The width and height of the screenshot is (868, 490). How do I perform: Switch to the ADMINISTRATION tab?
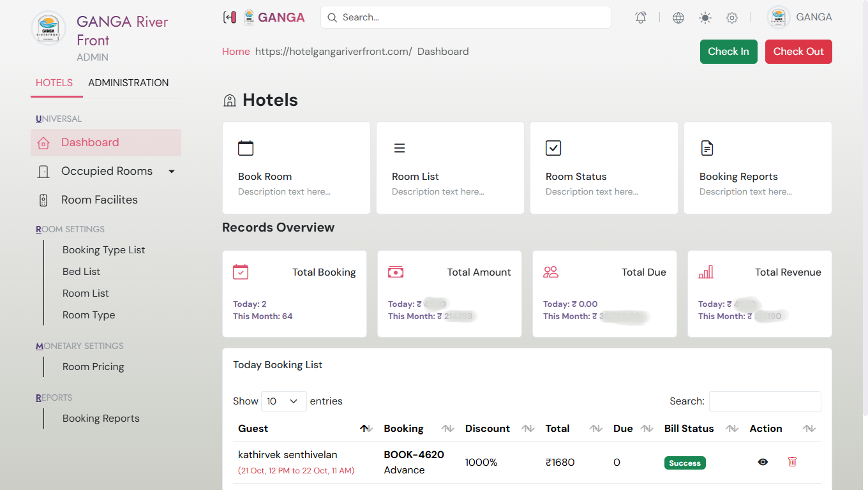pyautogui.click(x=128, y=82)
